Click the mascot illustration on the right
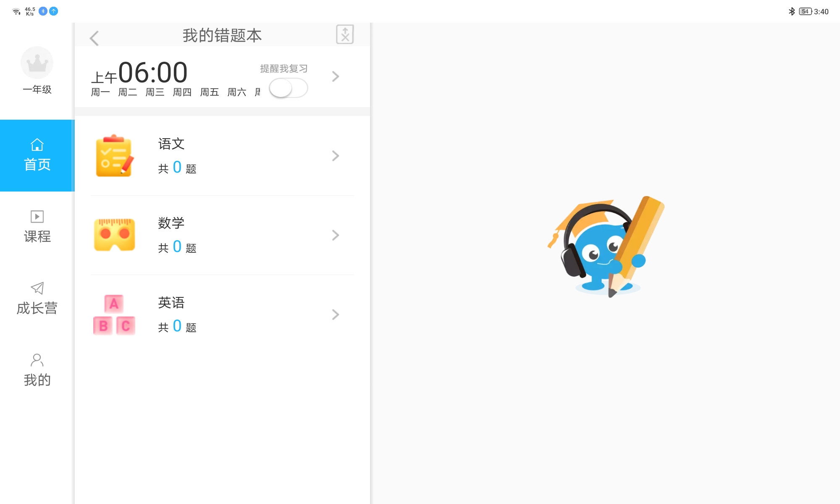This screenshot has height=504, width=840. tap(605, 248)
